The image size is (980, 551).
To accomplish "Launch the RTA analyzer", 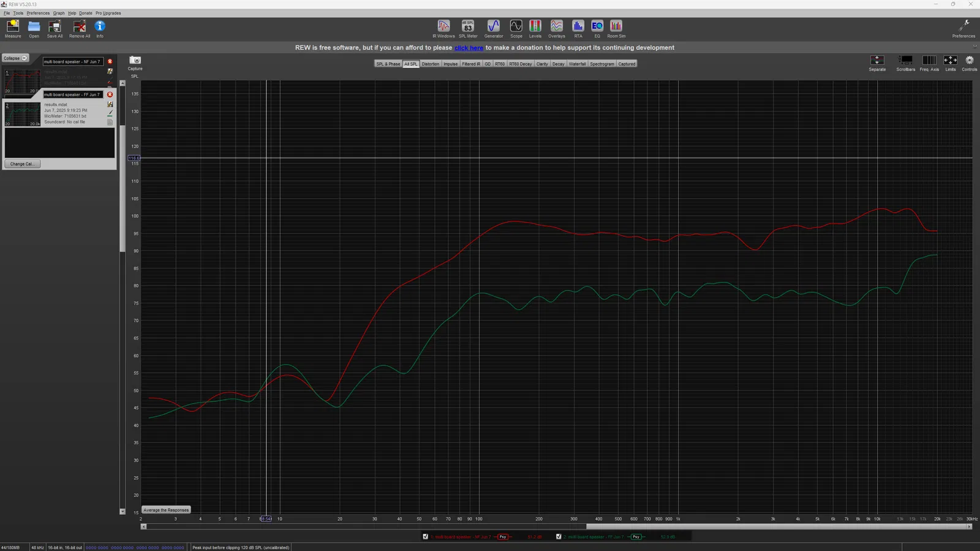I will pyautogui.click(x=578, y=29).
